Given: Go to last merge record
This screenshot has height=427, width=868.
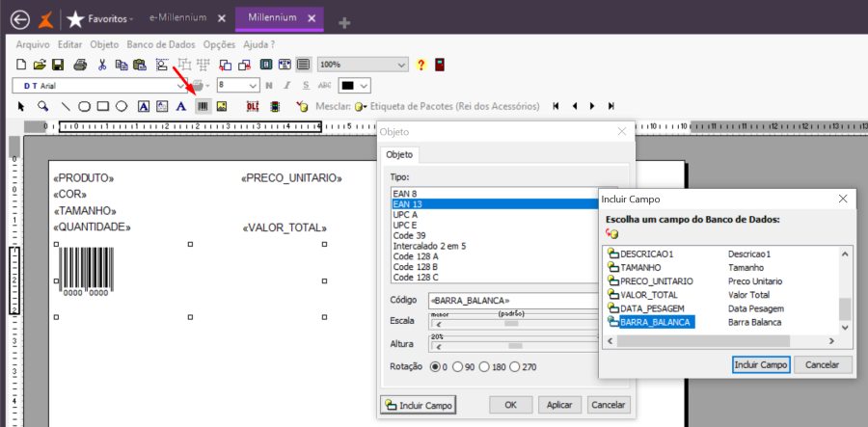Looking at the screenshot, I should pos(611,106).
